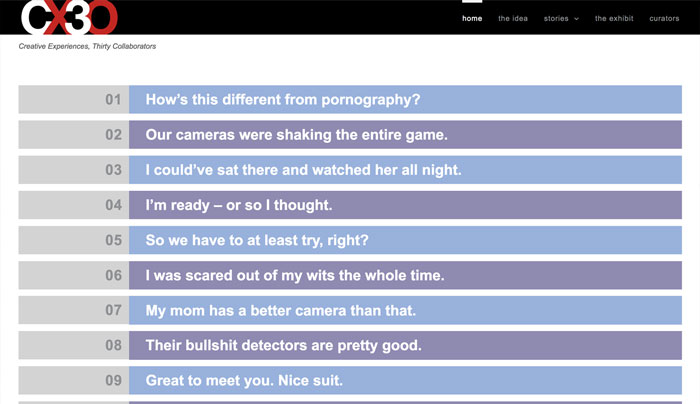Open story 'Our cameras were shaking the entire game'

click(405, 134)
